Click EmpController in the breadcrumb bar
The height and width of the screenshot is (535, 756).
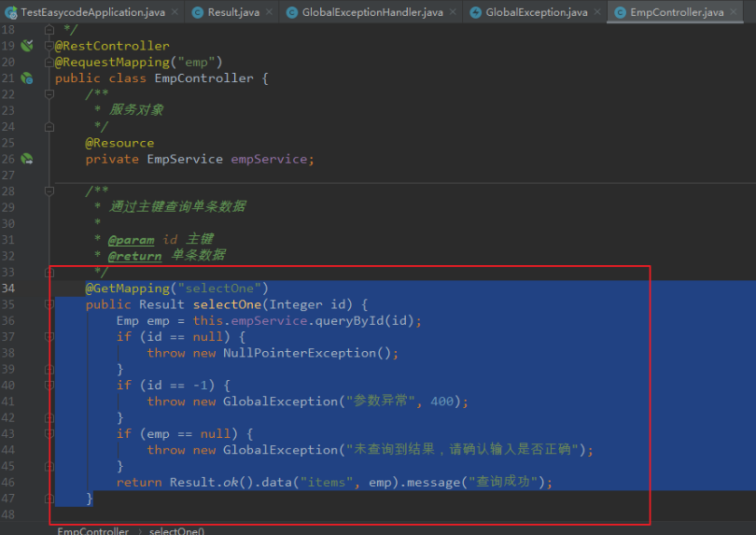[93, 530]
